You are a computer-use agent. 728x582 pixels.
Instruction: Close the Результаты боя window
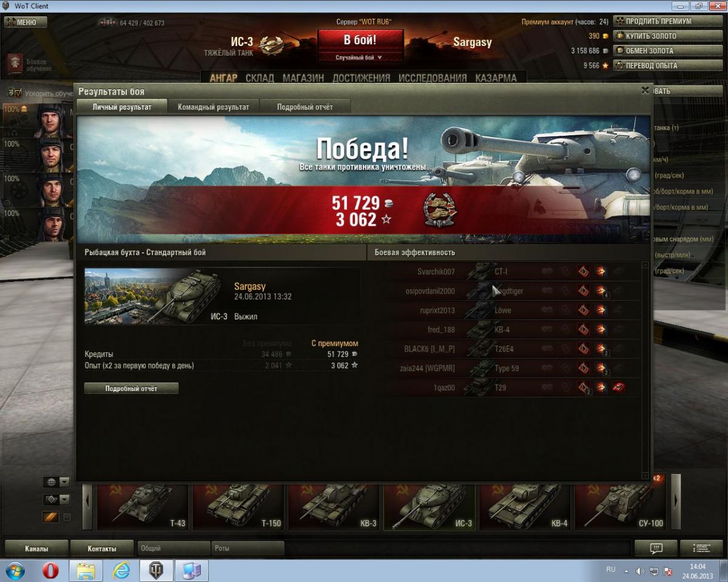(645, 90)
